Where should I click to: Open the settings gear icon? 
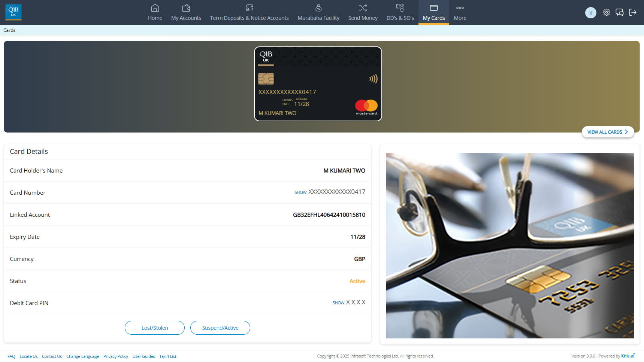[x=606, y=12]
